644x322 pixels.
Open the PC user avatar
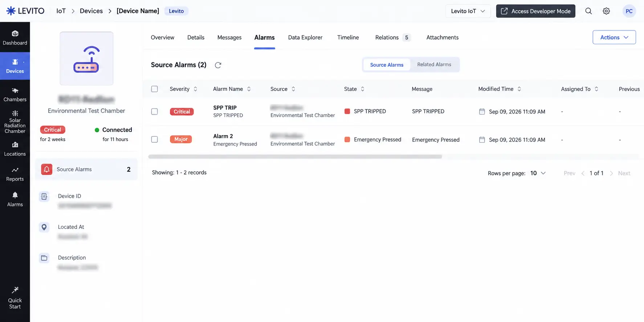[x=629, y=11]
